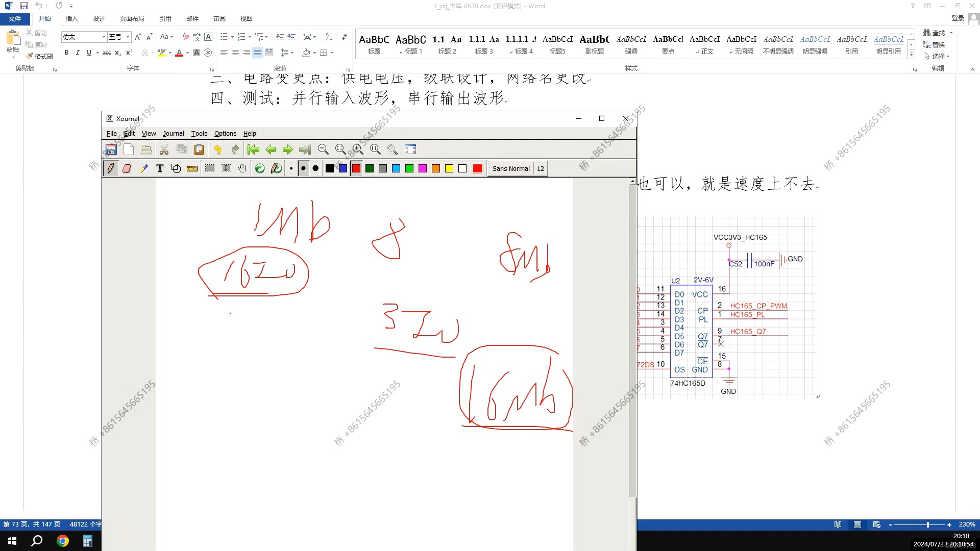Choose the yellow color swatch
This screenshot has width=980, height=551.
(x=449, y=168)
